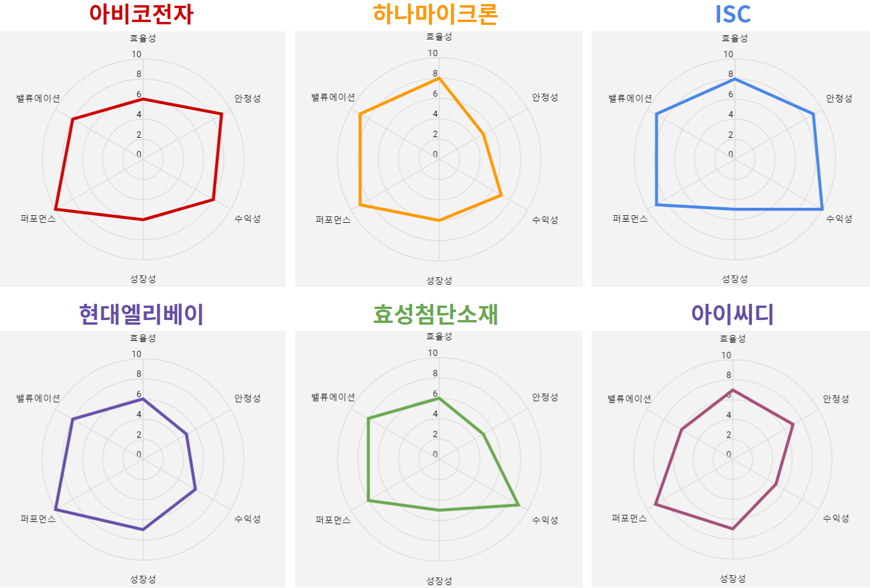Click the 10 scale value in ISC chart

[x=728, y=54]
